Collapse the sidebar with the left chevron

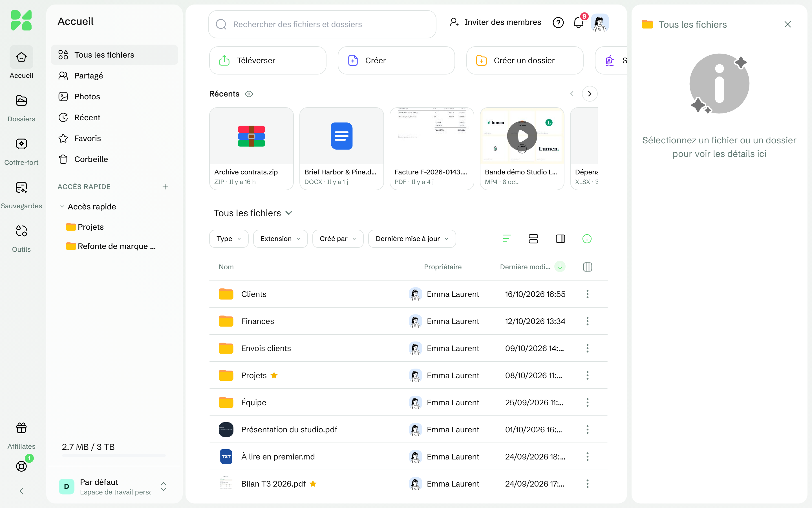[21, 491]
